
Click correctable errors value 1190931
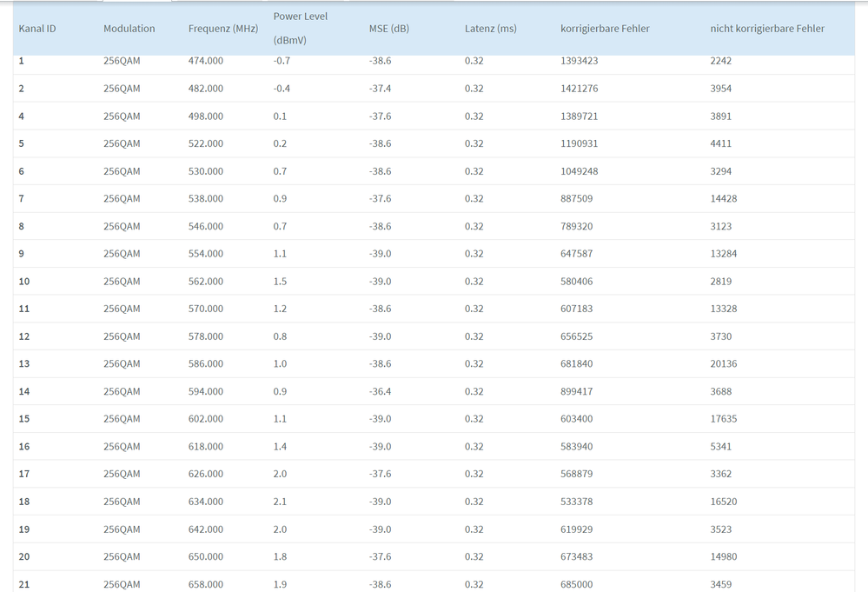point(579,143)
